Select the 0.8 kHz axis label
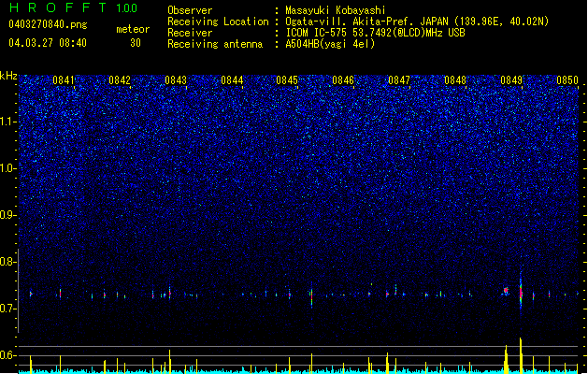Image resolution: width=588 pixels, height=374 pixels. pos(7,262)
